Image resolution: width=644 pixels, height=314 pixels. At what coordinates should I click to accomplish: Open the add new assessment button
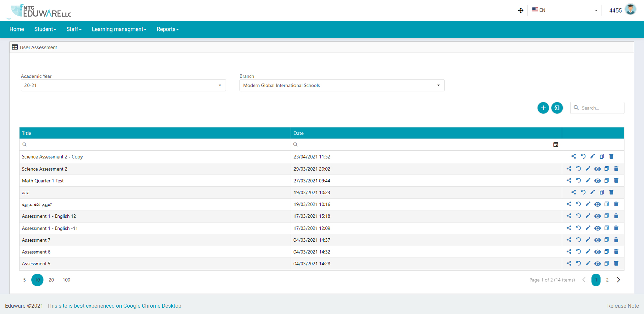point(543,108)
